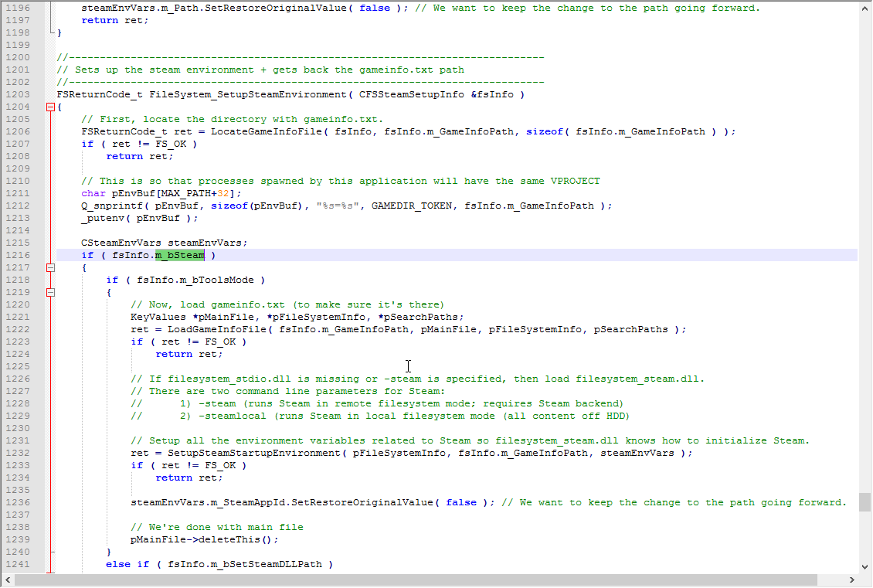Click line number 1196 in the margin

tap(18, 8)
